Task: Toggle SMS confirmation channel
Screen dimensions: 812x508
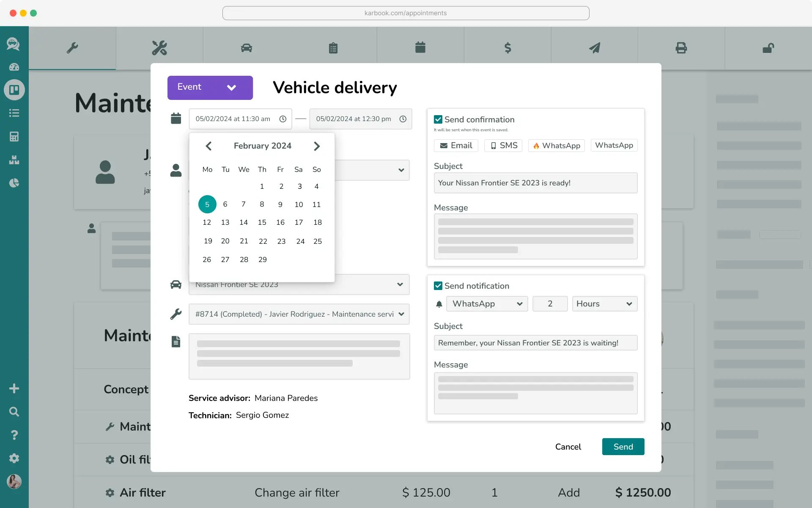Action: [x=503, y=145]
